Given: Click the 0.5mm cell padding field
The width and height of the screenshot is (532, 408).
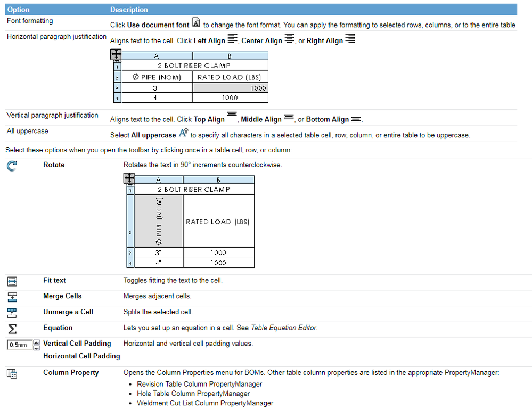Looking at the screenshot, I should click(x=20, y=345).
